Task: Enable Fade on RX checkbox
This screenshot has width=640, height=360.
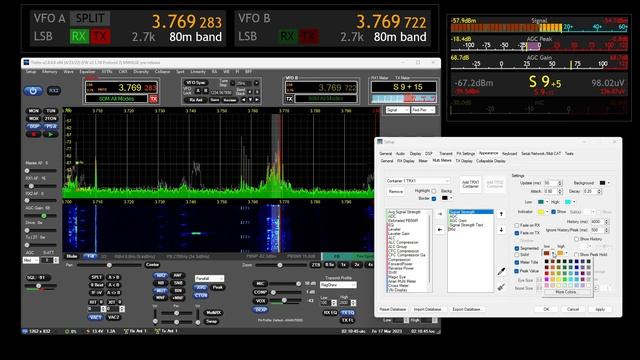Action: click(x=517, y=225)
